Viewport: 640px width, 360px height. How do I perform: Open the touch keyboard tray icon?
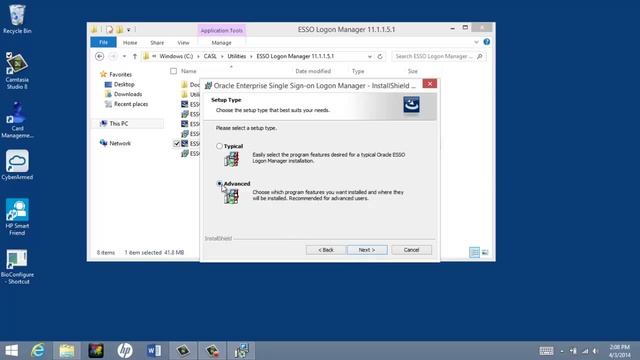[546, 351]
